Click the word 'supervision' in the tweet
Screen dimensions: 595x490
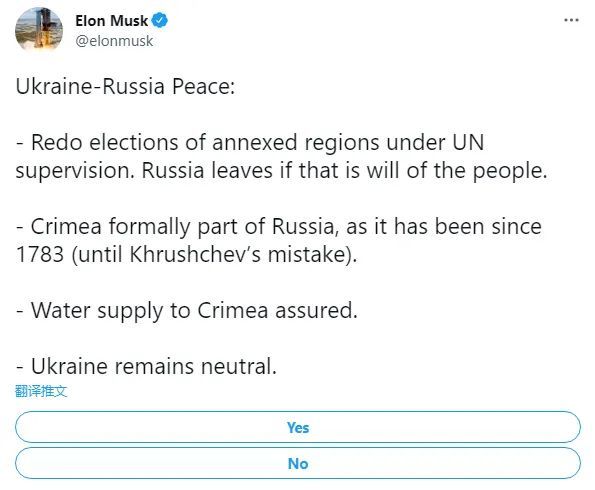tap(75, 172)
